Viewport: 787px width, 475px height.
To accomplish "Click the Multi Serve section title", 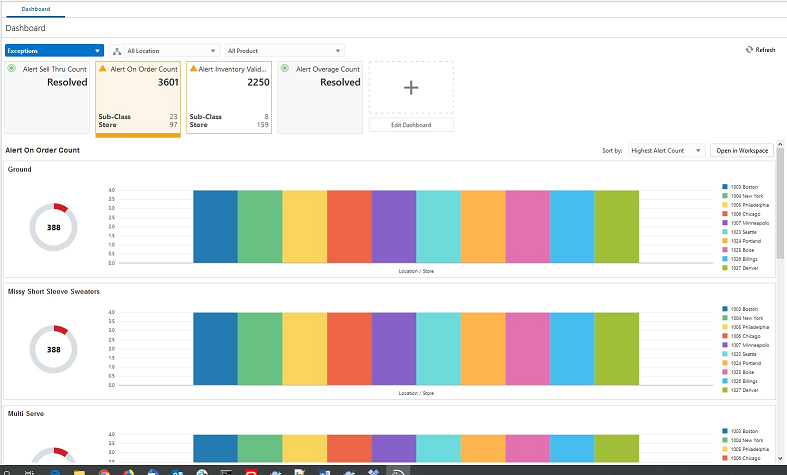I will tap(26, 413).
